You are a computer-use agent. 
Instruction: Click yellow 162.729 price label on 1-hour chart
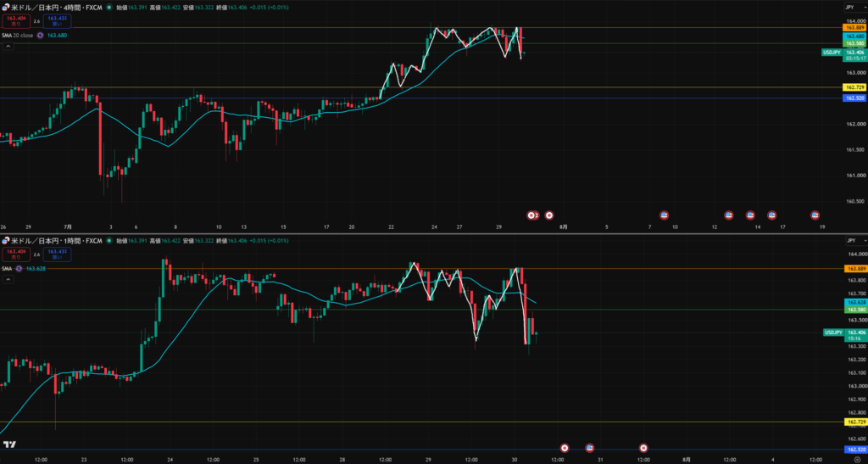click(x=855, y=422)
